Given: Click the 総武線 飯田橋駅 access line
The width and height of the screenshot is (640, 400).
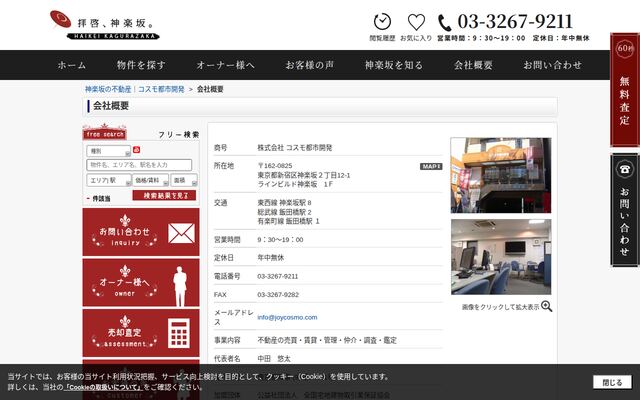Looking at the screenshot, I should click(284, 212).
